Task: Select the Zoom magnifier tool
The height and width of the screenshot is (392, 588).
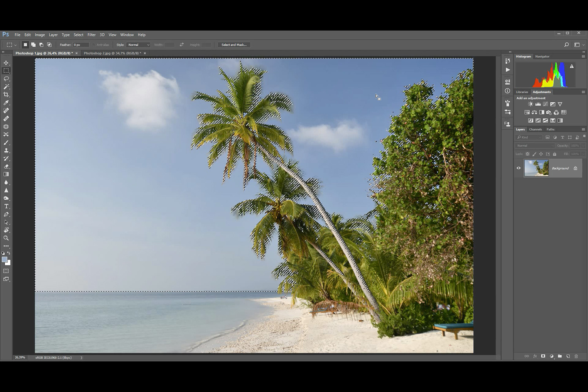Action: click(6, 238)
